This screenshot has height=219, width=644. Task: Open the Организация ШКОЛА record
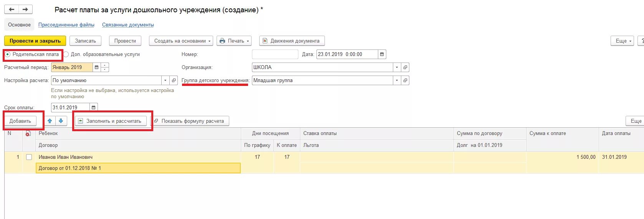click(x=405, y=68)
